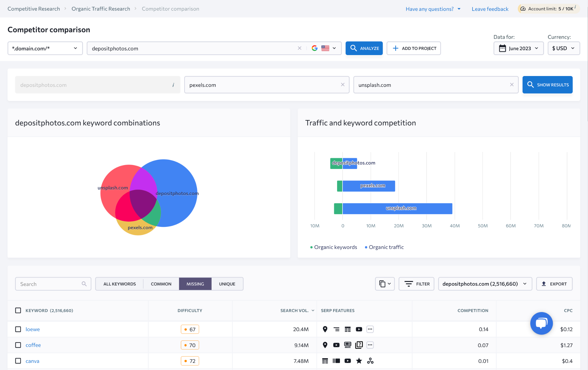Open the Filter button
Viewport: 588px width, 370px height.
pos(417,284)
